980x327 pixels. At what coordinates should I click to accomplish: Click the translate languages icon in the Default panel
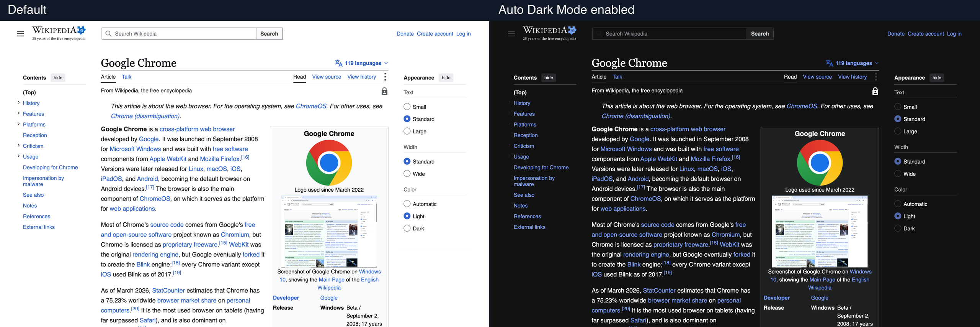pyautogui.click(x=338, y=63)
